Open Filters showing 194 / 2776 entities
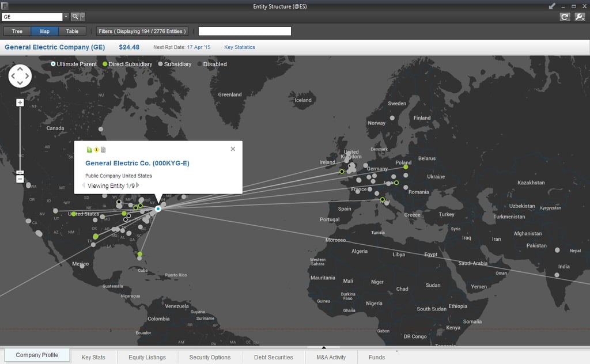 [142, 31]
